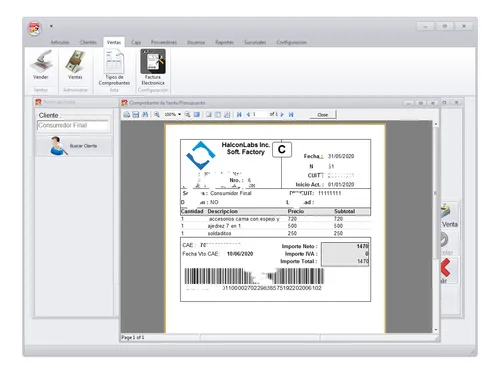Click the red arrow exit icon
This screenshot has height=374, width=500.
[x=446, y=268]
